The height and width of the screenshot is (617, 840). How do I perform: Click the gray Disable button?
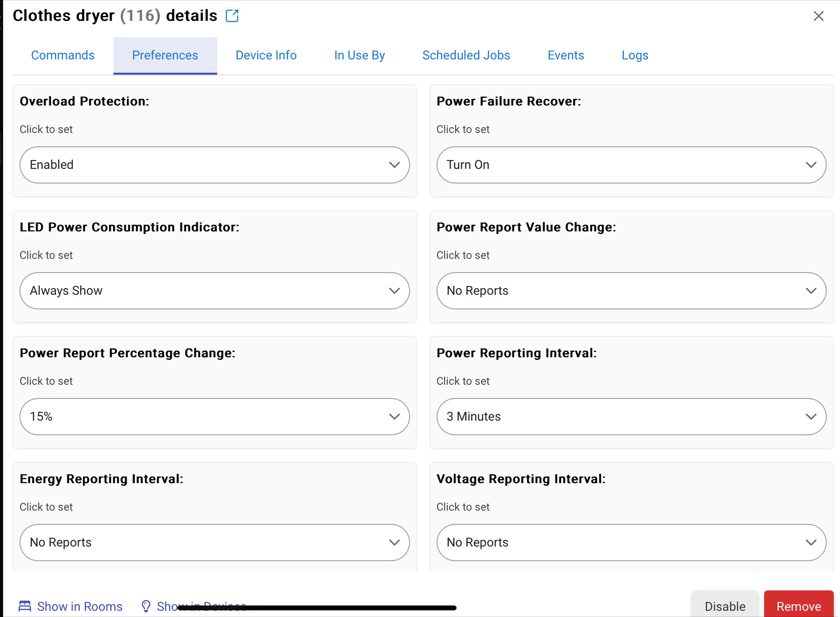[x=725, y=605]
